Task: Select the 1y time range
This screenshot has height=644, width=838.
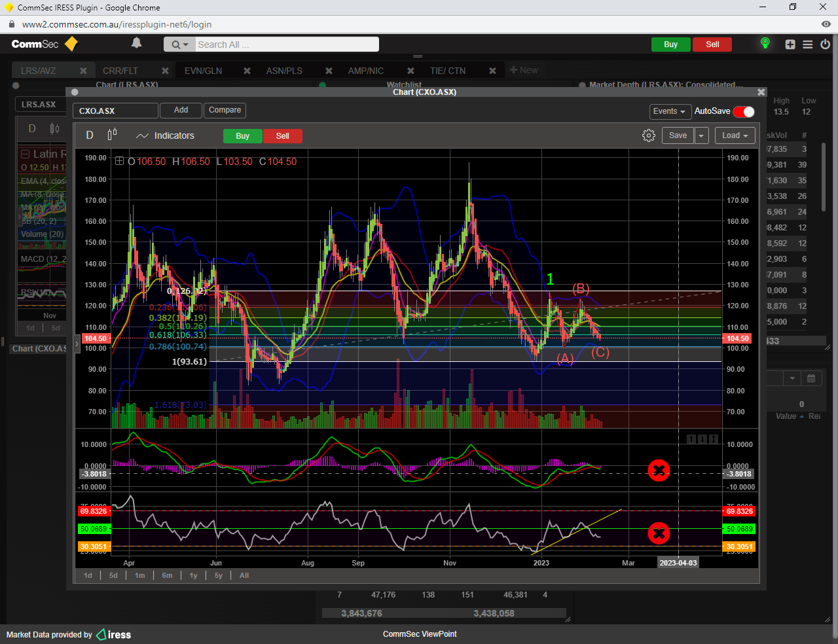Action: tap(193, 576)
